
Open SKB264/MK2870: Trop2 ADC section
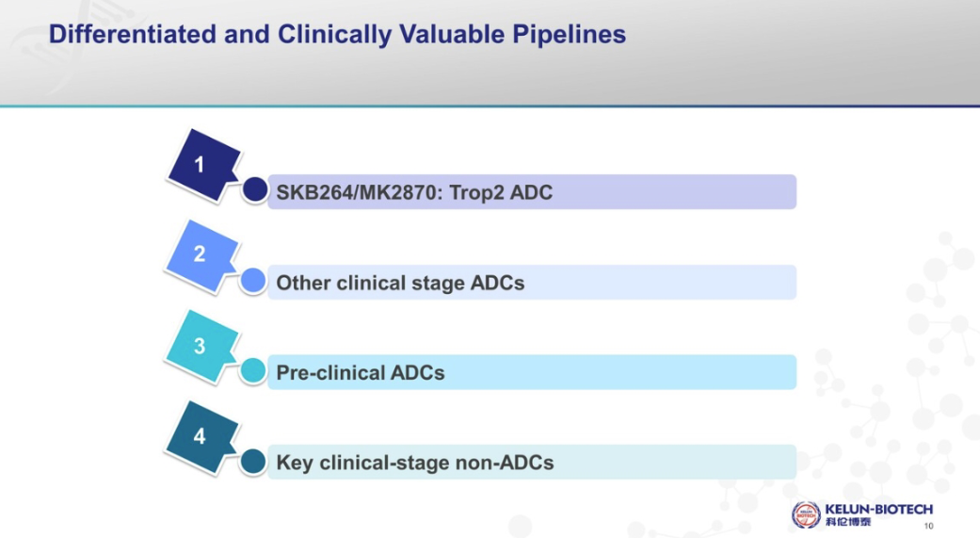pos(414,192)
